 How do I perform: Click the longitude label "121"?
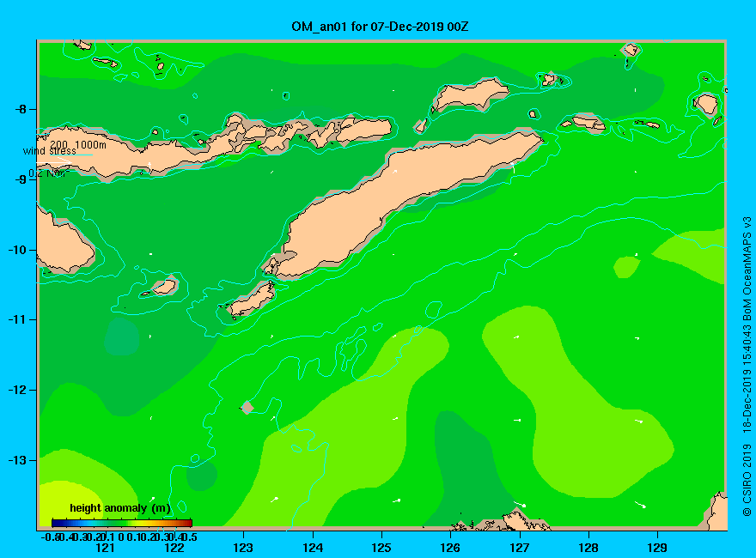[105, 548]
